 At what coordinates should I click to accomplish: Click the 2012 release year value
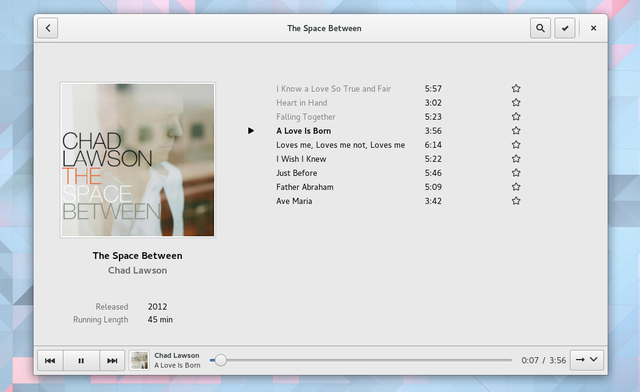[x=158, y=307]
